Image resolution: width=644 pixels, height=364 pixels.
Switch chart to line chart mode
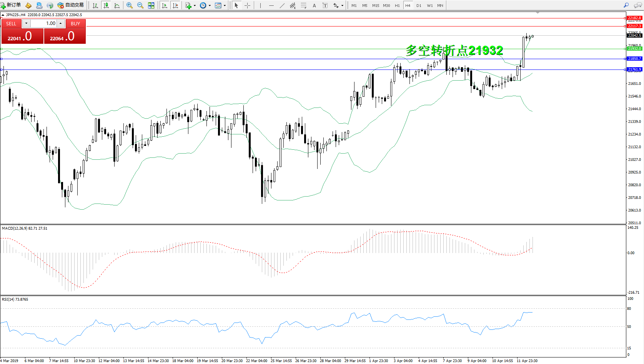(117, 5)
